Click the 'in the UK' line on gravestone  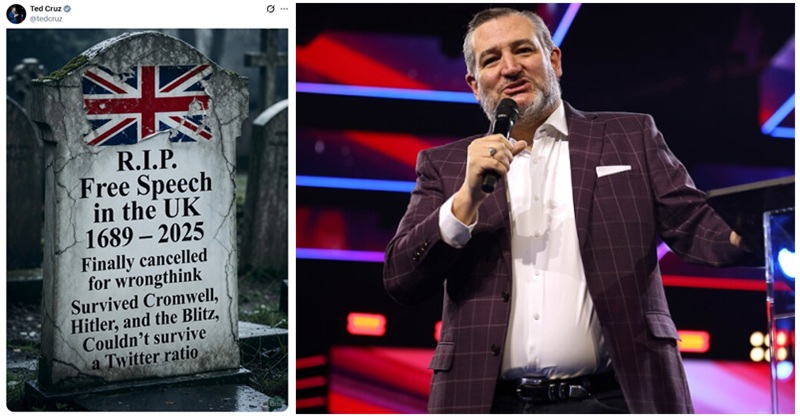(147, 211)
